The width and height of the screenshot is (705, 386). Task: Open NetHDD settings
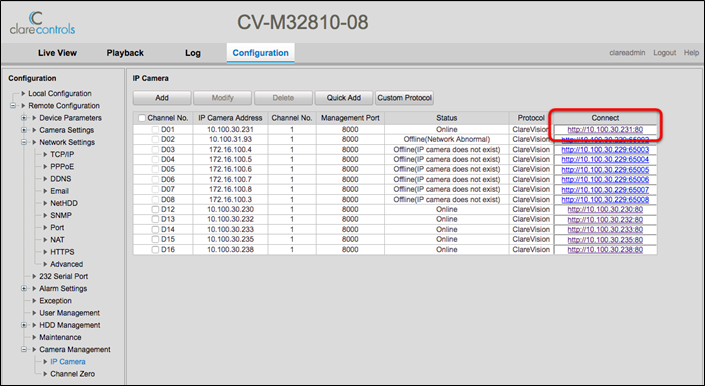click(x=64, y=203)
